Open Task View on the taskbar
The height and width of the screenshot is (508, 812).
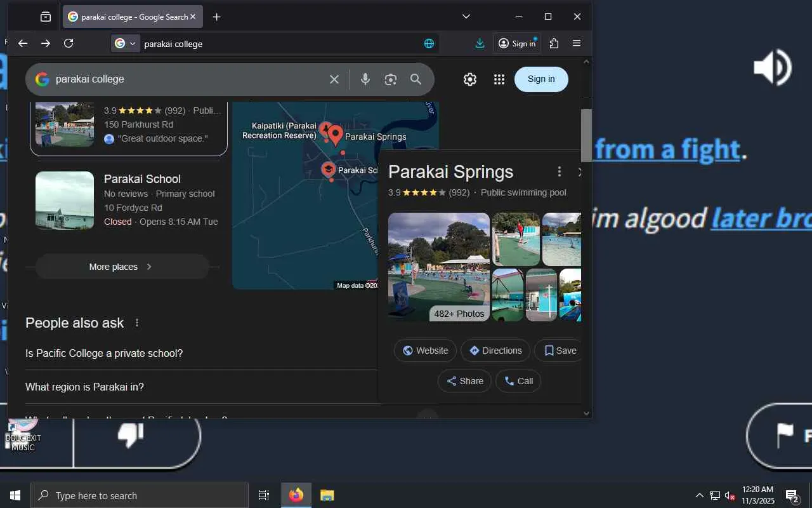tap(264, 495)
